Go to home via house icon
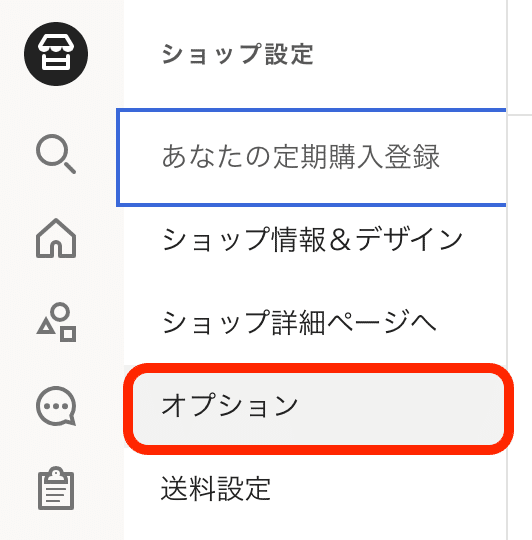Viewport: 532px width, 540px height. [56, 238]
